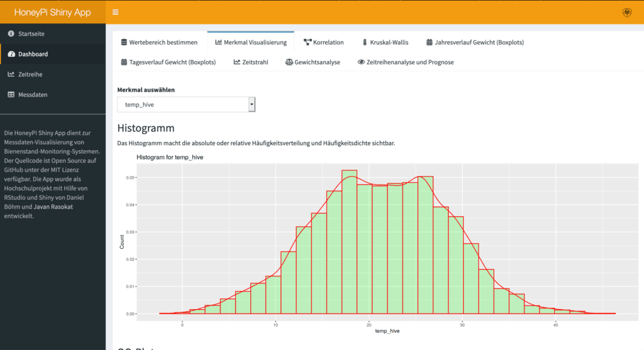Select the temp_hive combo box field
The width and height of the screenshot is (644, 350).
[186, 104]
